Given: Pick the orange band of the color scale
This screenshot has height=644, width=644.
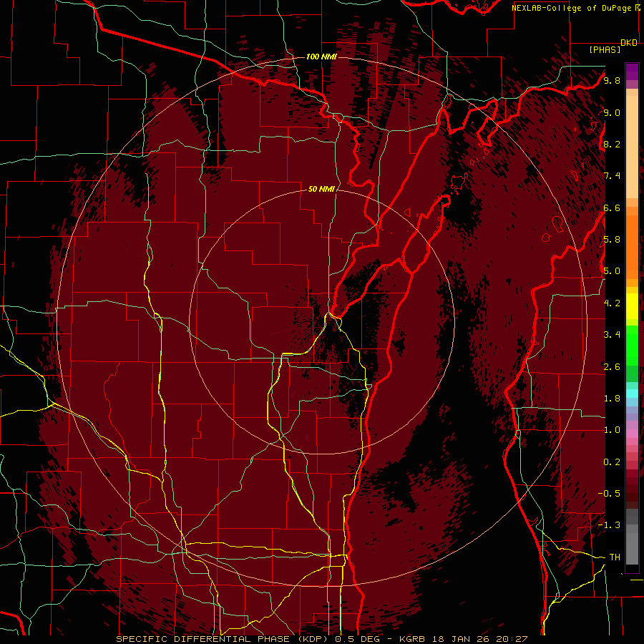Looking at the screenshot, I should (632, 246).
